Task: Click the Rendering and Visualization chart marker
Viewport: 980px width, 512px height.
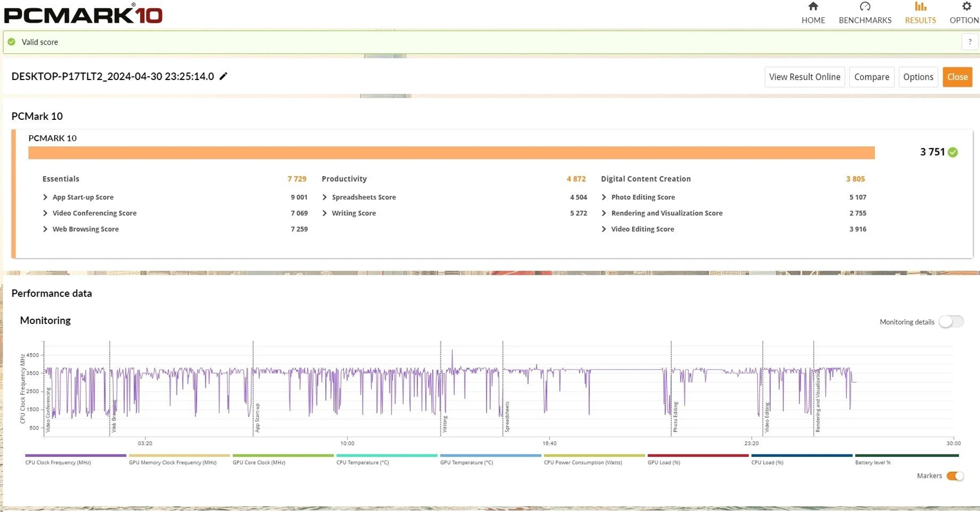Action: [x=818, y=401]
